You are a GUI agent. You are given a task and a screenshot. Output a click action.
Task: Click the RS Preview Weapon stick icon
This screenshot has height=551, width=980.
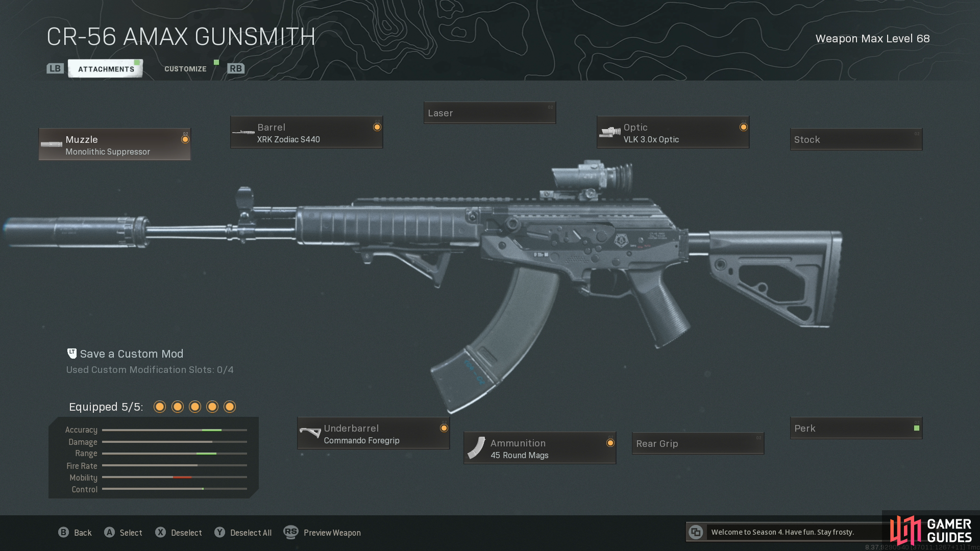click(291, 532)
